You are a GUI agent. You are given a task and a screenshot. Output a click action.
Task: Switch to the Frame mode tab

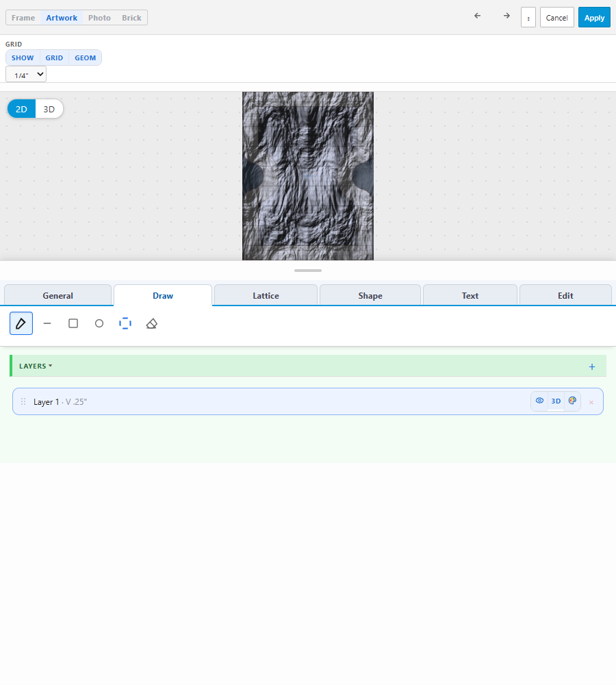(x=23, y=18)
